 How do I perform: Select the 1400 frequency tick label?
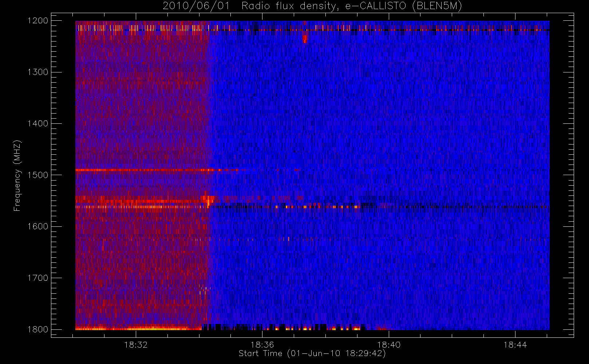tap(38, 124)
